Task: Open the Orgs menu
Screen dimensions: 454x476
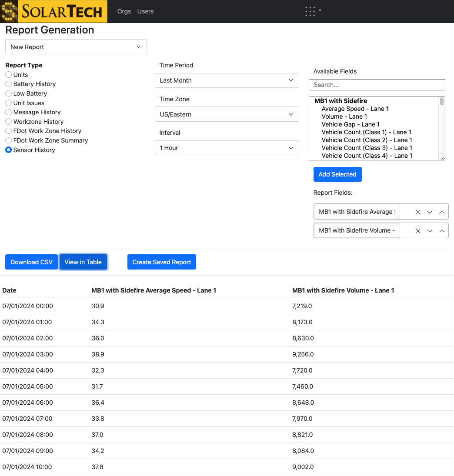Action: point(124,11)
